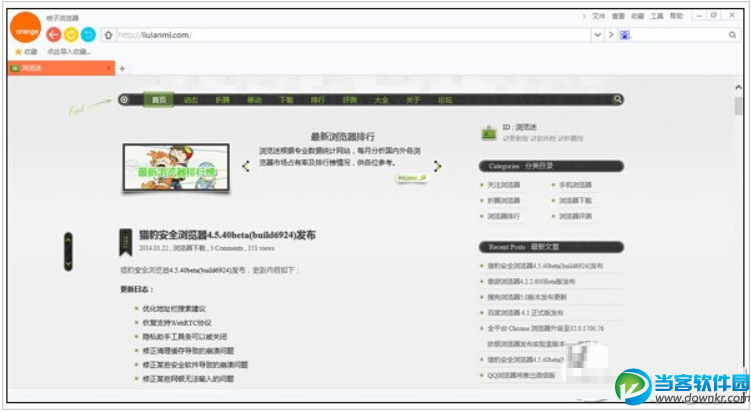Viewport: 751px width, 412px height.
Task: Click the Baidu paw search engine icon
Action: point(625,35)
